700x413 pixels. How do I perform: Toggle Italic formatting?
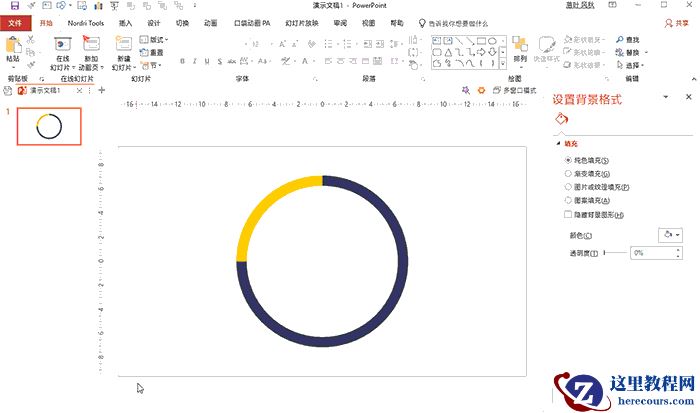click(x=195, y=61)
